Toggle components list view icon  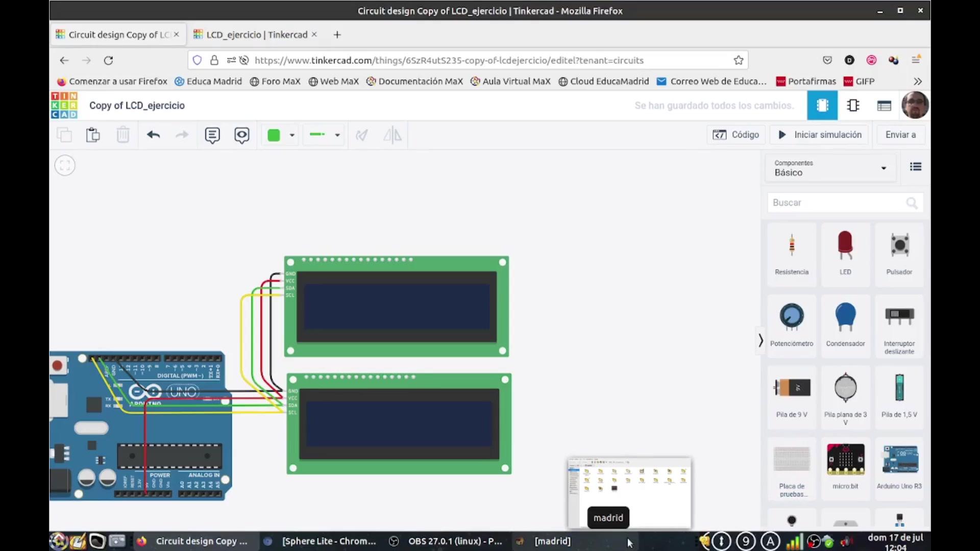[915, 167]
